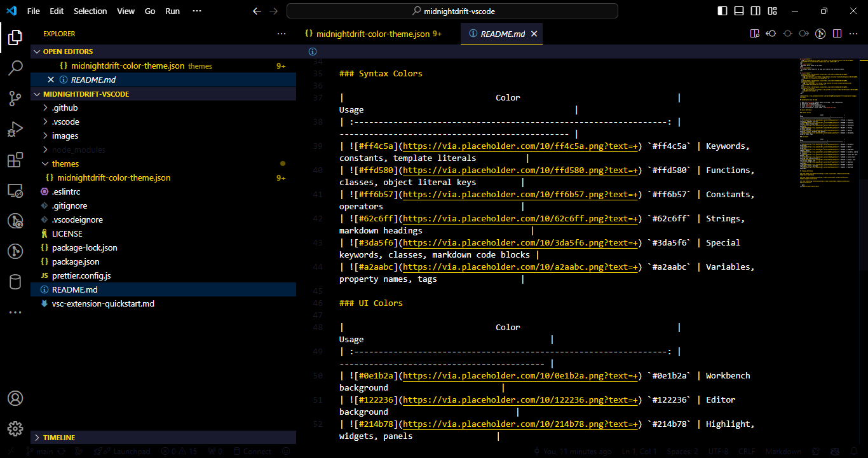Go forward in navigation history
The image size is (868, 458).
(x=273, y=11)
